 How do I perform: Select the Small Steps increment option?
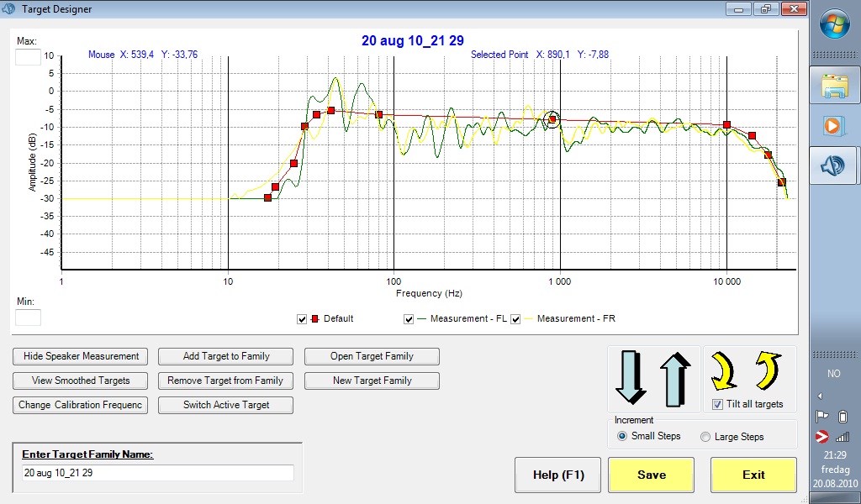point(622,436)
